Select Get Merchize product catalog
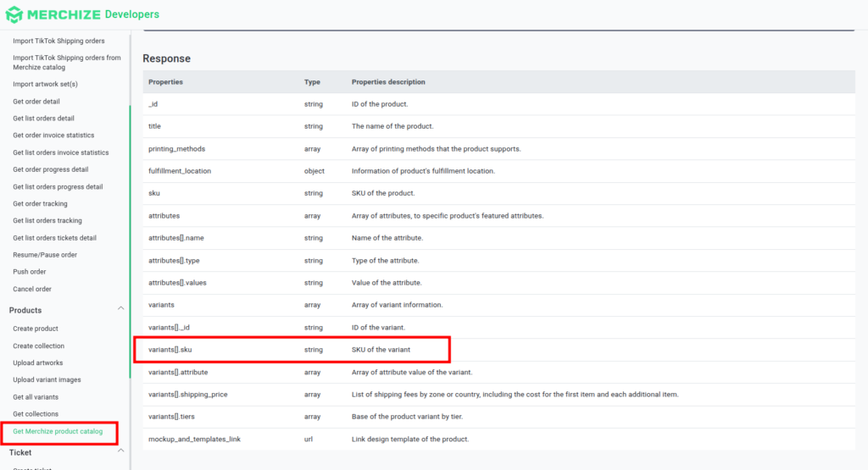This screenshot has height=470, width=868. click(x=58, y=432)
